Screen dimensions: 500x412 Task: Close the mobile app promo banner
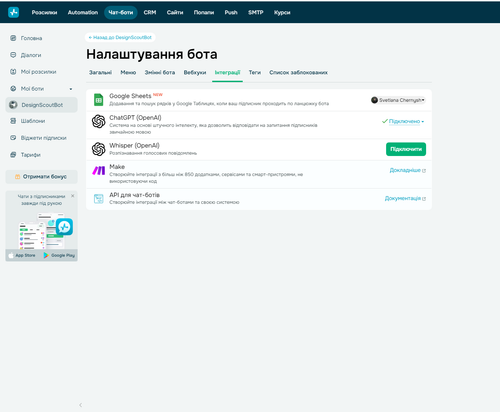coord(73,196)
